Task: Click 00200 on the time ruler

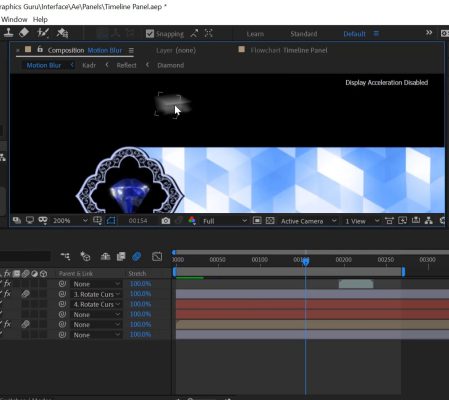Action: pyautogui.click(x=344, y=259)
